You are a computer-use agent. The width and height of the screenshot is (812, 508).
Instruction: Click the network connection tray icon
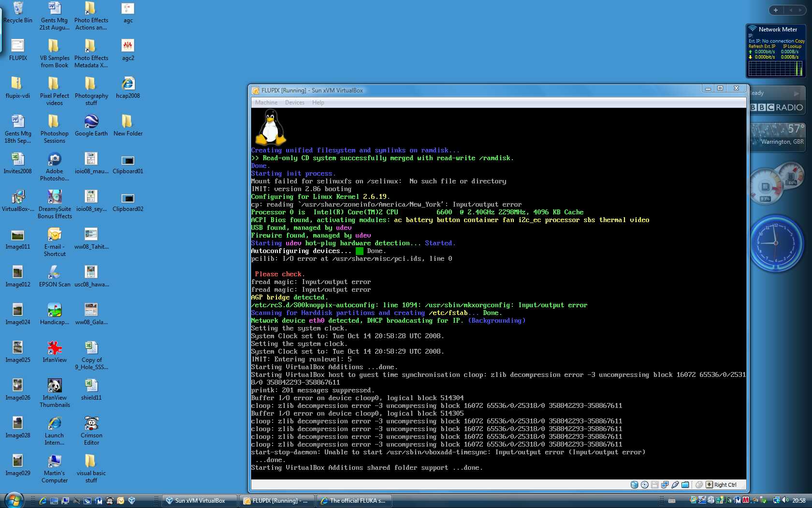[x=776, y=501]
